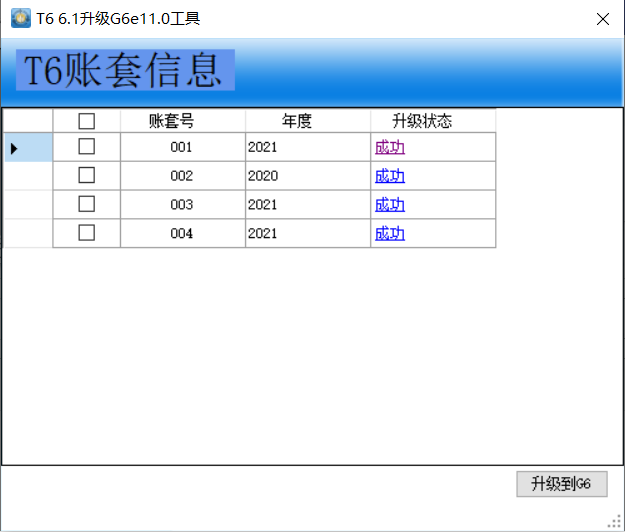
Task: Select the 004 account number cell
Action: click(x=183, y=233)
